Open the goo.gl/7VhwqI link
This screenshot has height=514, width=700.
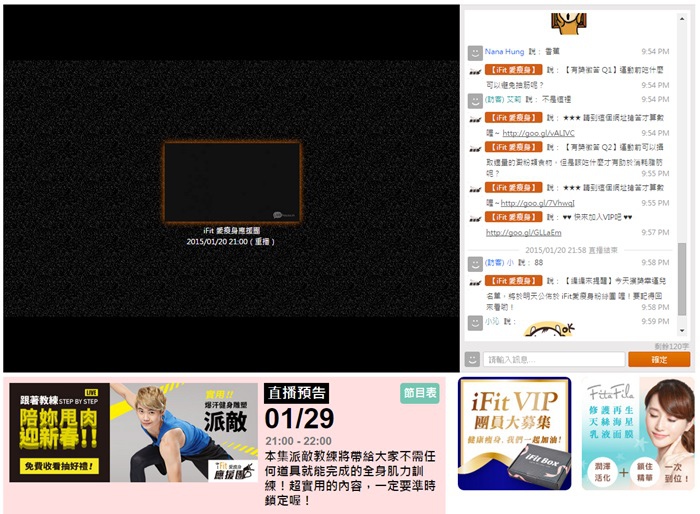pyautogui.click(x=538, y=203)
